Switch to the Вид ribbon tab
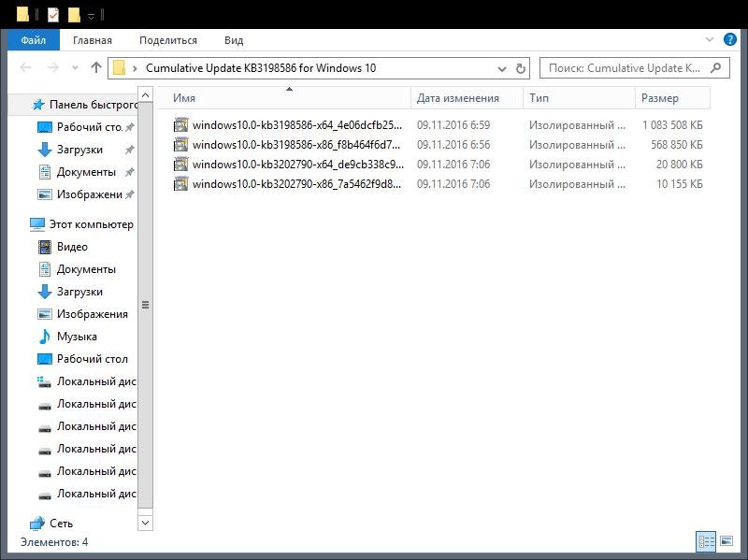Viewport: 748px width, 560px height. (x=234, y=40)
